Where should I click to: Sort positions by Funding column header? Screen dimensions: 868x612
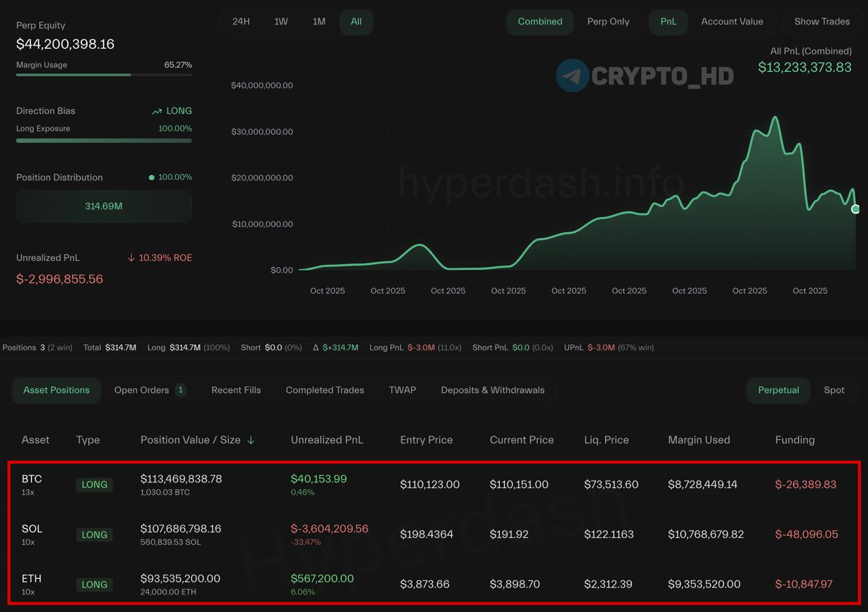click(x=794, y=440)
